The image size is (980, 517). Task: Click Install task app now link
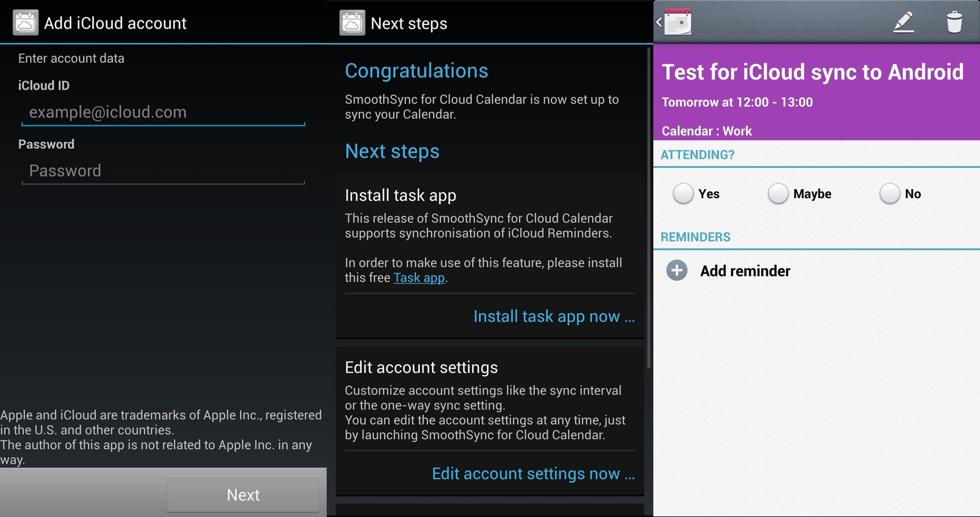[554, 316]
